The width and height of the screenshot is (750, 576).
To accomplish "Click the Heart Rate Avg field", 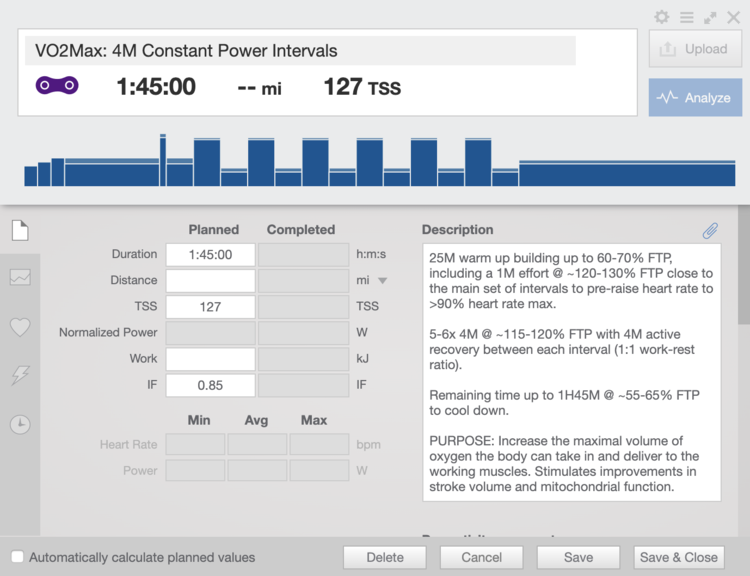I will click(x=257, y=444).
